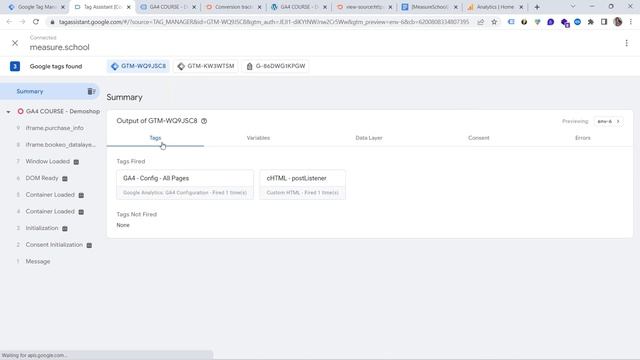Open the tab search dropdown arrow
The height and width of the screenshot is (360, 640).
pos(573,7)
